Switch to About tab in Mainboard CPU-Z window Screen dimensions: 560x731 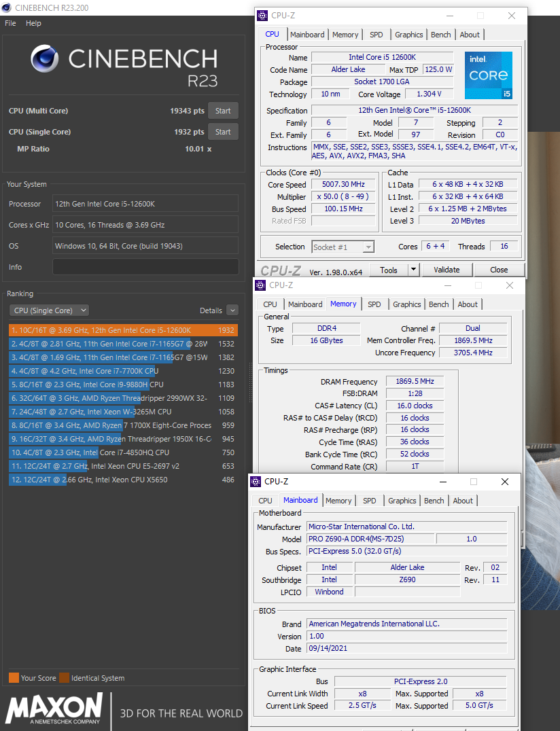[x=463, y=501]
